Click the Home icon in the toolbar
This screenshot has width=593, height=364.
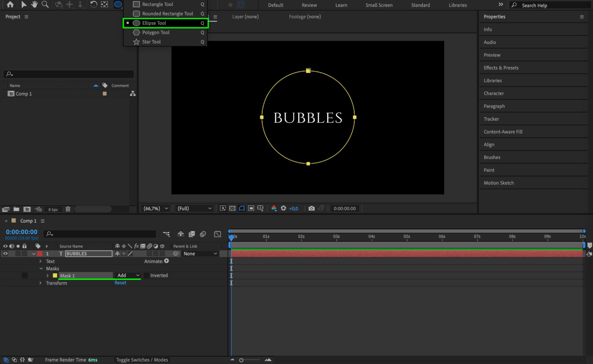point(10,4)
